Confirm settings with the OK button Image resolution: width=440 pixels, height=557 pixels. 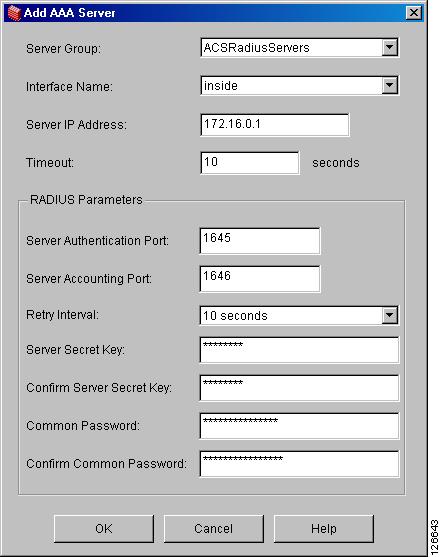coord(104,529)
